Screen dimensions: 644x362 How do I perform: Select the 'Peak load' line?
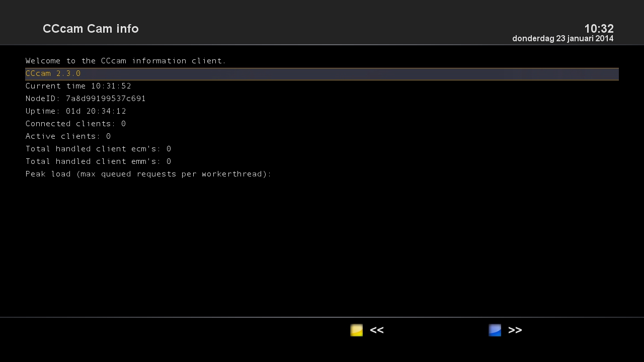pos(322,174)
